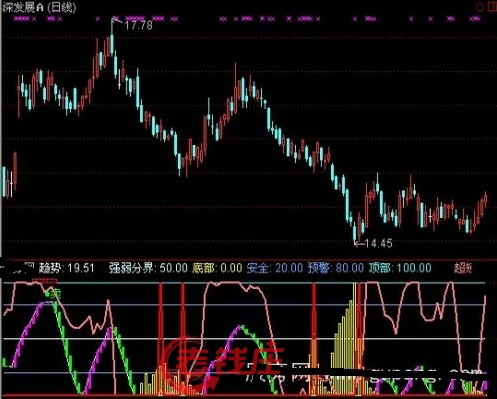The height and width of the screenshot is (399, 497).
Task: Click the 顶部: 100.00 indicator label
Action: click(x=400, y=268)
